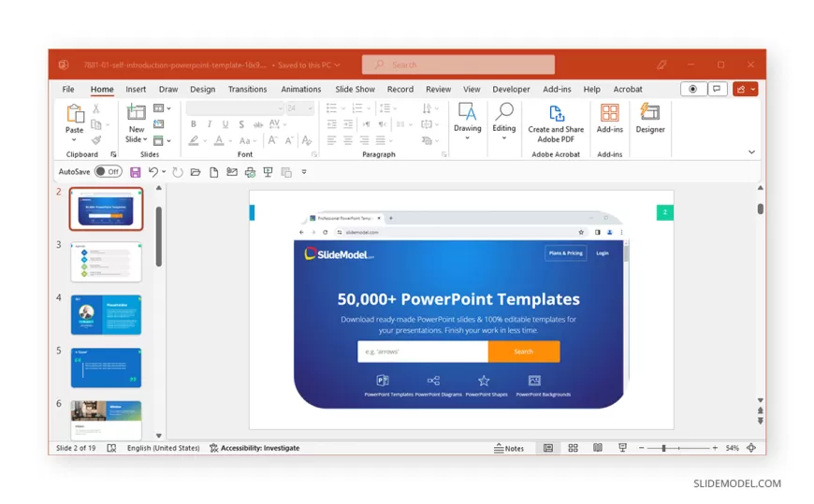Fit slide to current window
Screen dimensions: 814x504
pos(751,448)
